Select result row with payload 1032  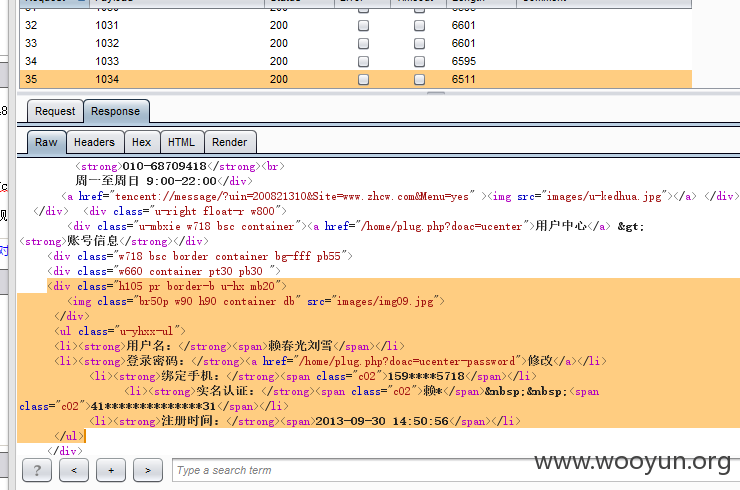pos(356,43)
